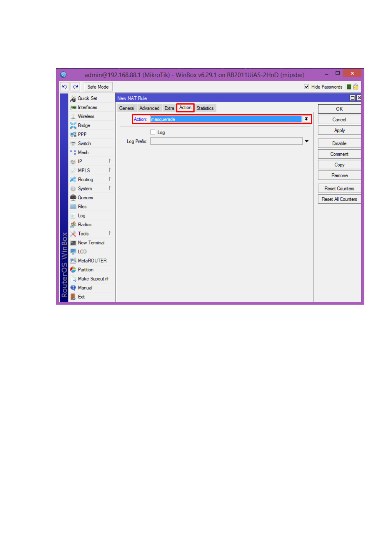Screen dimensions: 392x554
Task: Open the LCD screen icon
Action: click(x=73, y=252)
